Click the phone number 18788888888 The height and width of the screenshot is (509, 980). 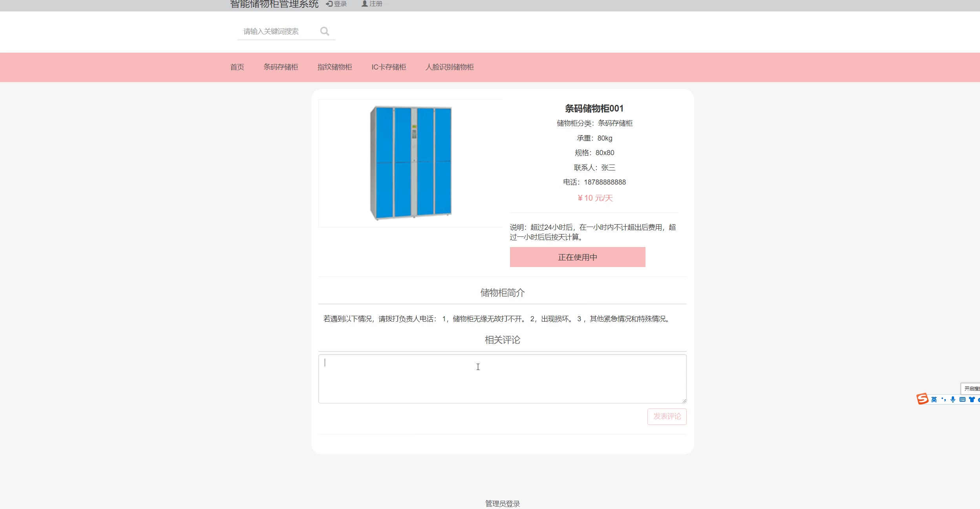pos(605,182)
